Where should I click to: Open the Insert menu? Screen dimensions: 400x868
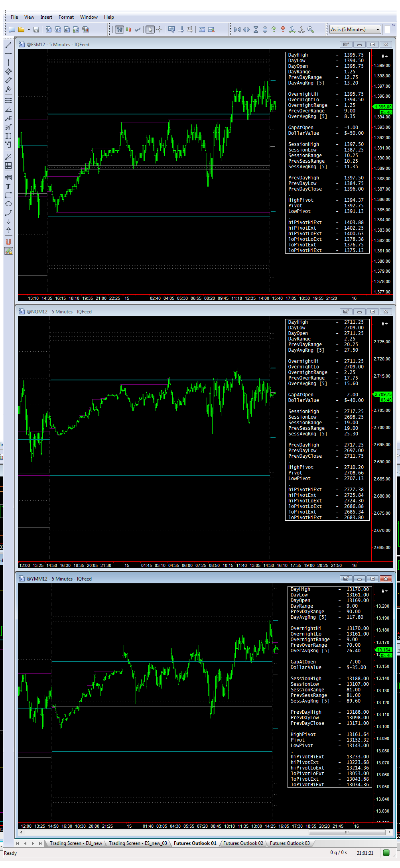point(46,17)
